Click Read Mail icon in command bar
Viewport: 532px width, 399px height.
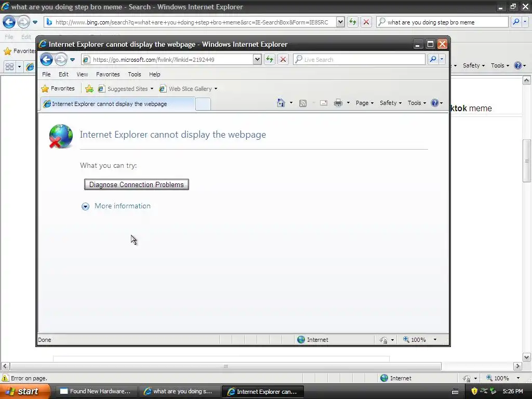323,103
